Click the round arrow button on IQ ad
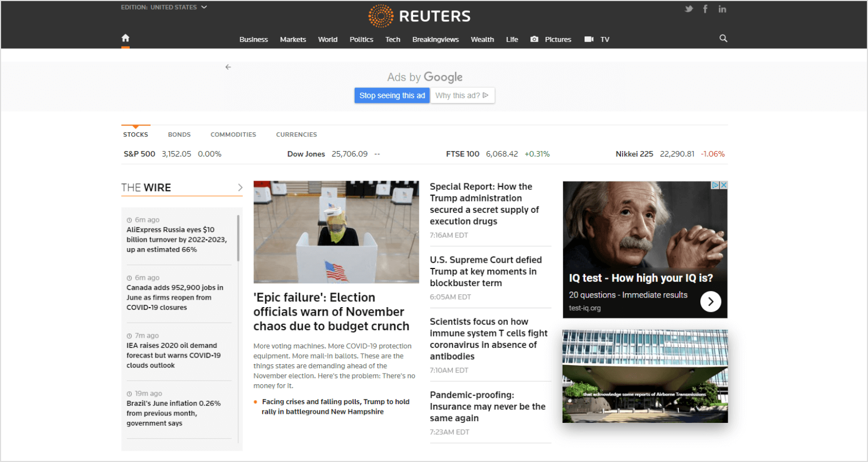 point(710,302)
